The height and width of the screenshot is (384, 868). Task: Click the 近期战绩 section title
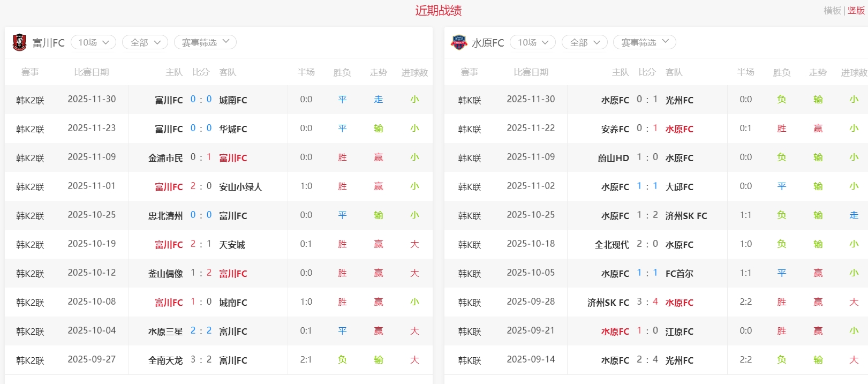point(438,11)
